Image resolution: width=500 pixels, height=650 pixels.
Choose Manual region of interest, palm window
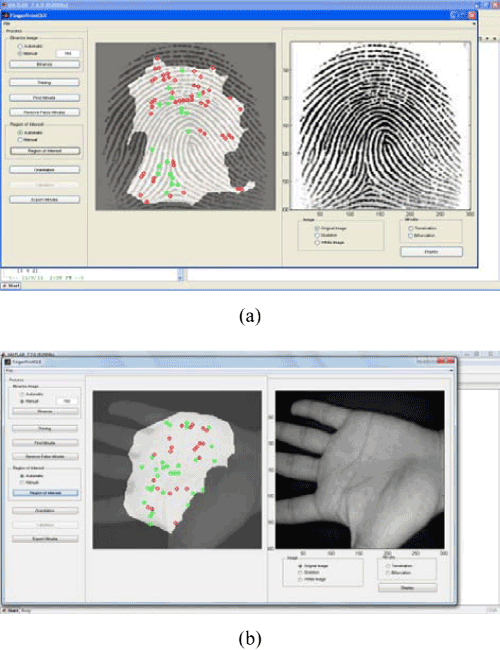pyautogui.click(x=22, y=483)
